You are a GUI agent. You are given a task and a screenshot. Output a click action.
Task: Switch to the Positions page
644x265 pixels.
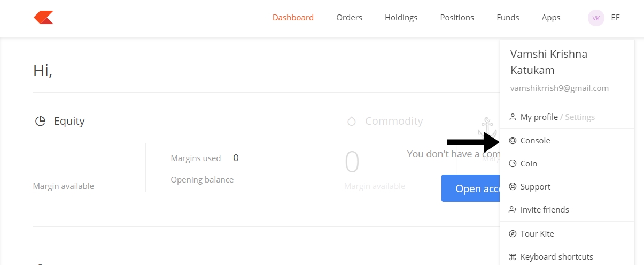[x=457, y=18]
